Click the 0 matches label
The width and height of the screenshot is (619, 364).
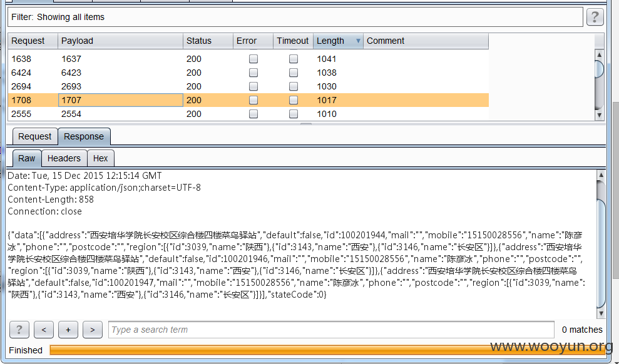[582, 330]
